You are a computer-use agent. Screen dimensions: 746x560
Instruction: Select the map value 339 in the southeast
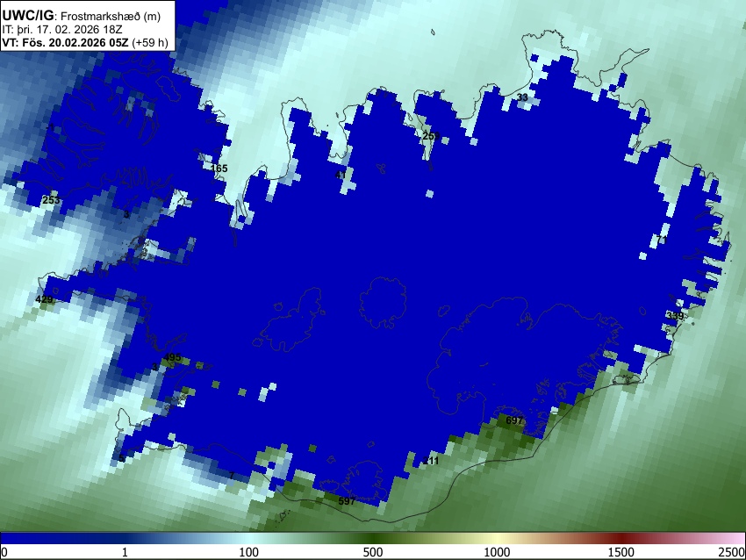675,316
